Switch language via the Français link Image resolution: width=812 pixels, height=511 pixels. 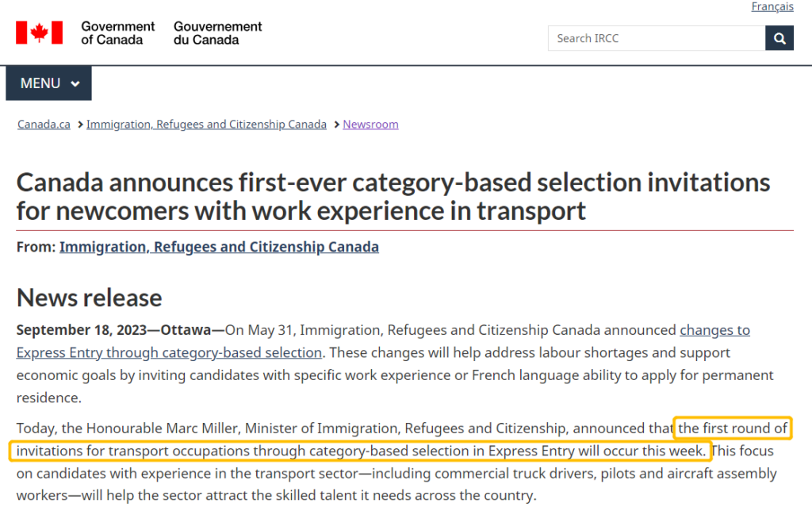tap(772, 7)
